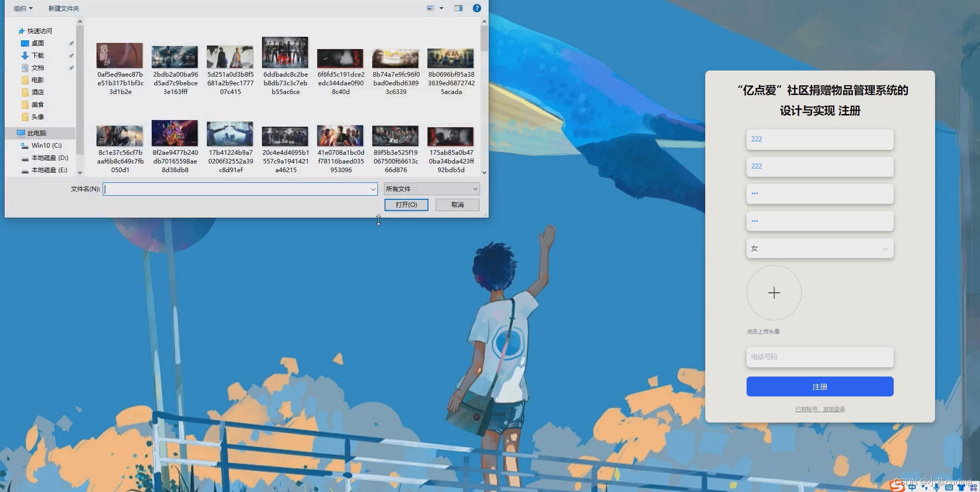
Task: Select image 6ddbadc8c2be thumbnail
Action: [x=285, y=52]
